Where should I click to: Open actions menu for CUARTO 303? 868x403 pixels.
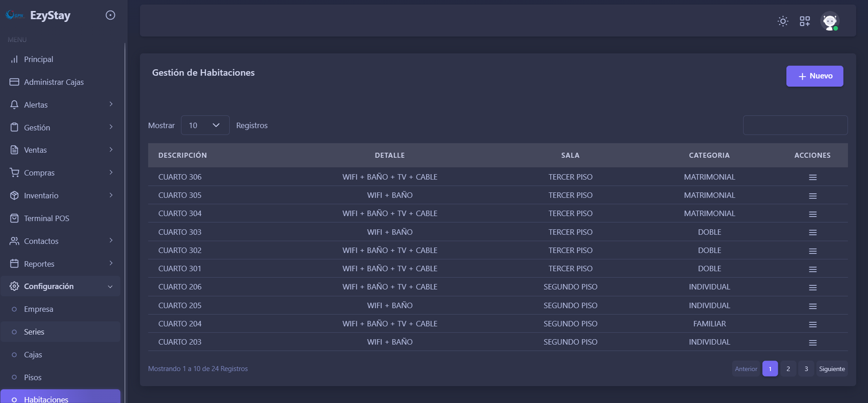pyautogui.click(x=812, y=232)
